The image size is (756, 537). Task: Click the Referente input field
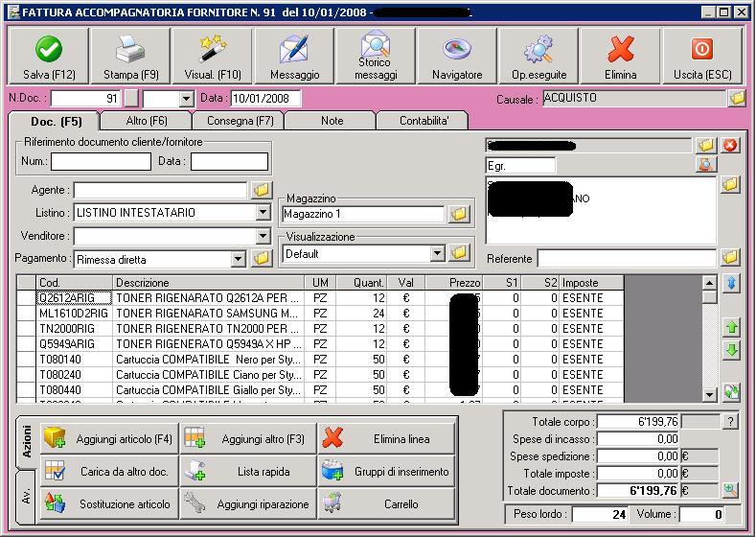pos(626,259)
